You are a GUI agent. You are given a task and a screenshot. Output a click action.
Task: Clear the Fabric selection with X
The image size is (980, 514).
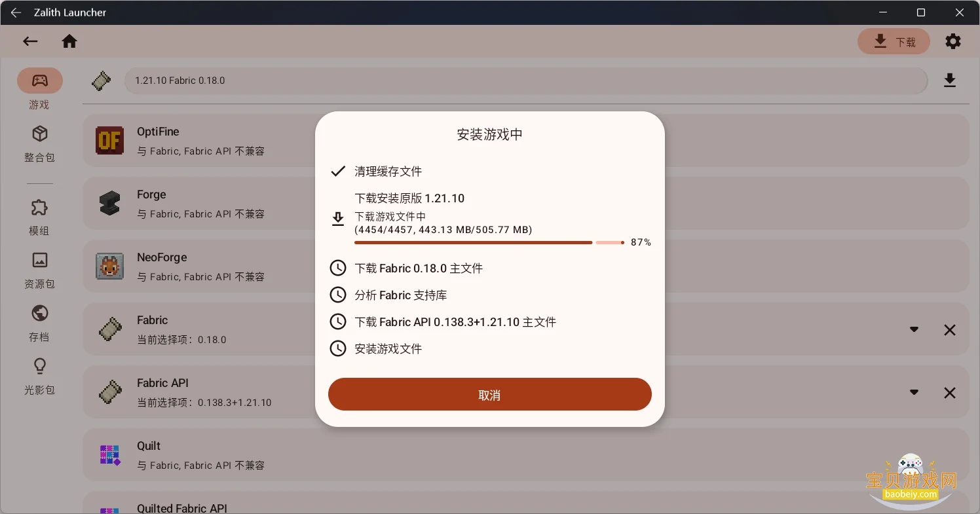[x=950, y=330]
